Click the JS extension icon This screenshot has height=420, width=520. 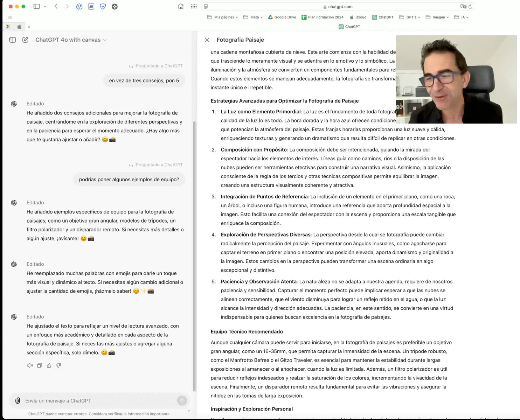pos(91,6)
